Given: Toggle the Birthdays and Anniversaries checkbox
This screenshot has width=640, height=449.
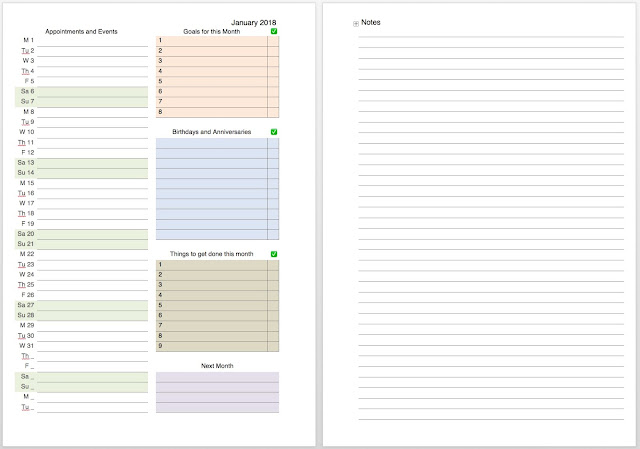Looking at the screenshot, I should point(274,131).
